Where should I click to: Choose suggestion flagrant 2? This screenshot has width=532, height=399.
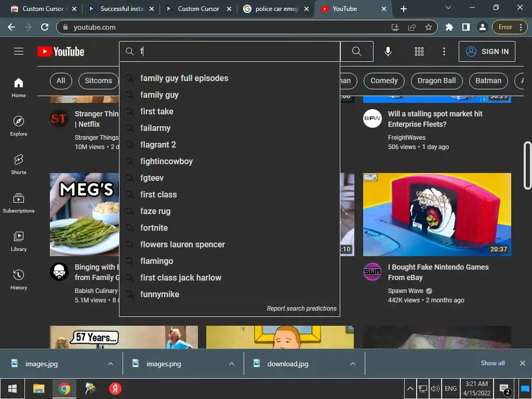point(230,145)
